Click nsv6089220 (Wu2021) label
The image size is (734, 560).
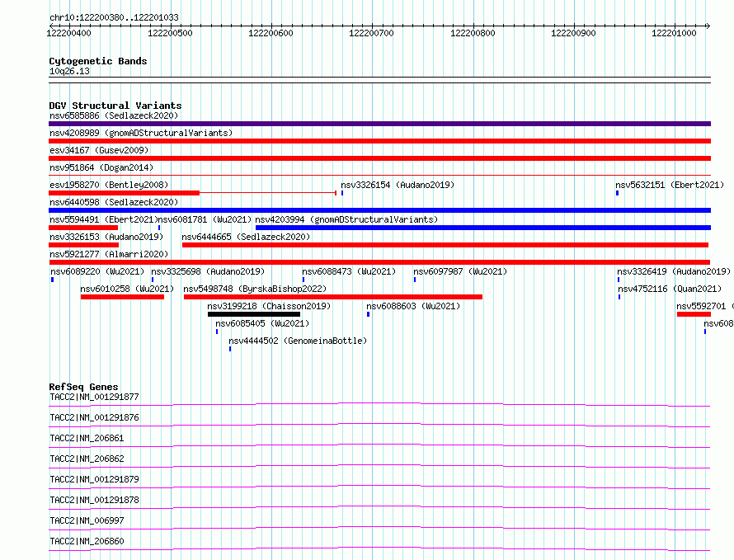[97, 271]
